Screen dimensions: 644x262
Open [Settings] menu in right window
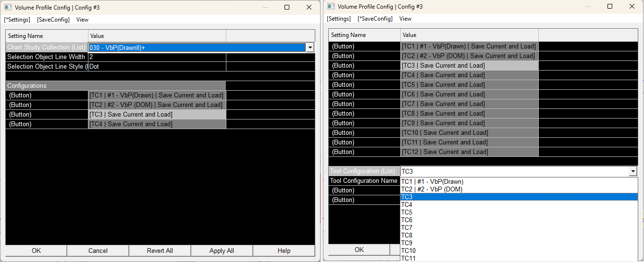pos(339,19)
